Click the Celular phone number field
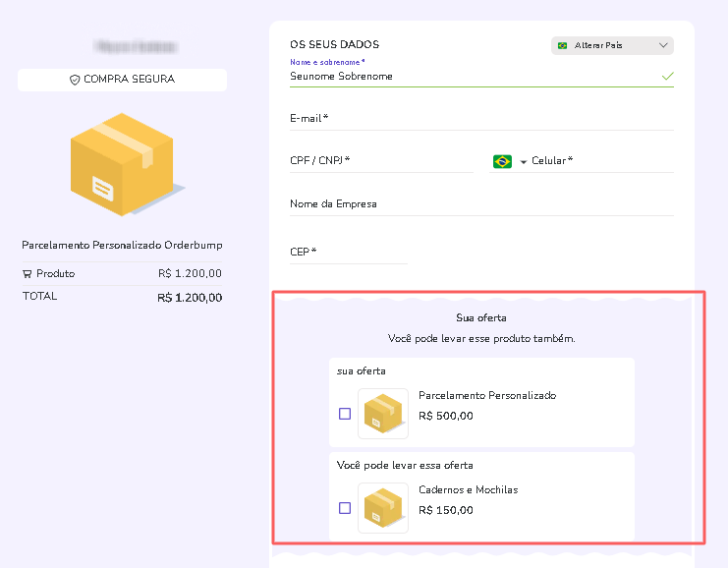Viewport: 728px width, 568px height. click(x=609, y=161)
